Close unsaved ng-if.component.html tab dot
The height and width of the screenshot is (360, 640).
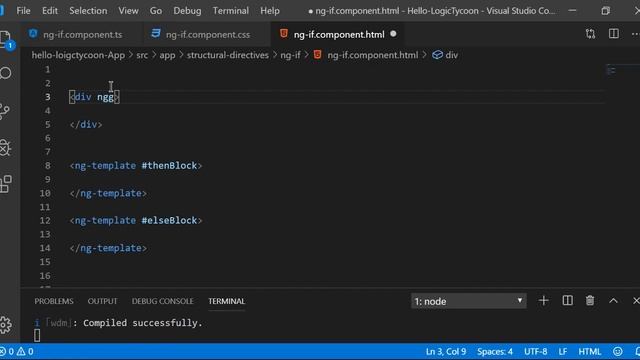393,34
